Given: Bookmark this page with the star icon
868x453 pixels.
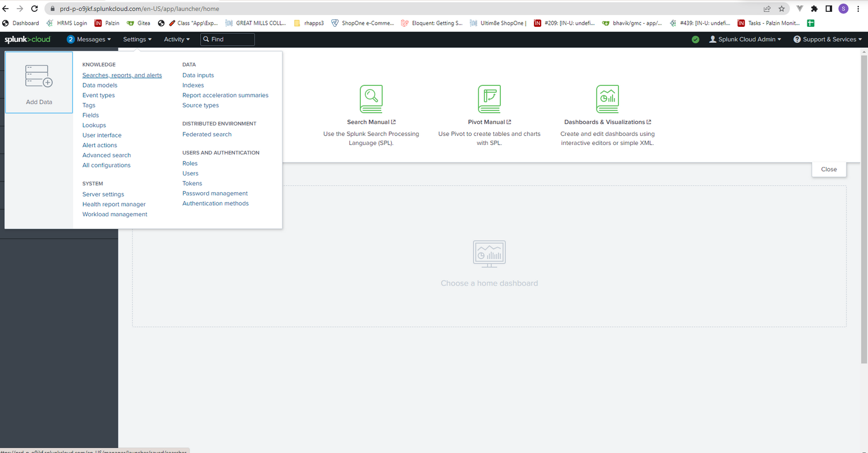Looking at the screenshot, I should tap(782, 9).
